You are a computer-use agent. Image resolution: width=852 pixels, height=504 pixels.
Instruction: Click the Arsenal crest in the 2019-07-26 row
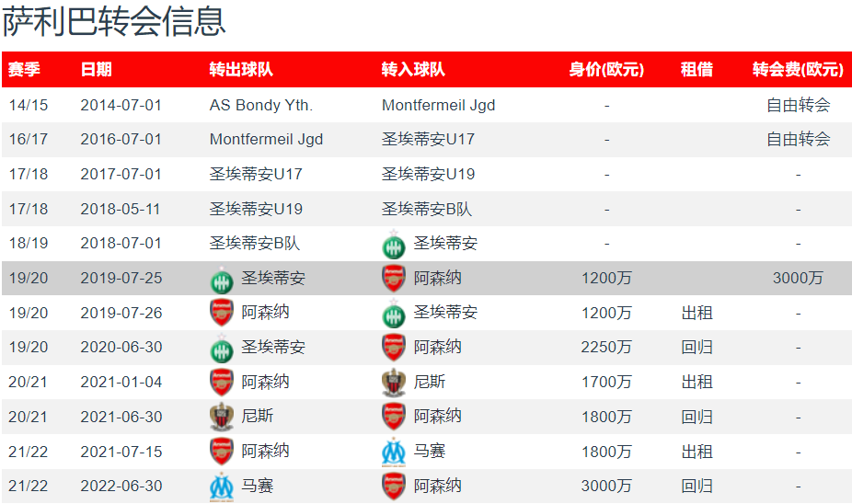tap(222, 313)
